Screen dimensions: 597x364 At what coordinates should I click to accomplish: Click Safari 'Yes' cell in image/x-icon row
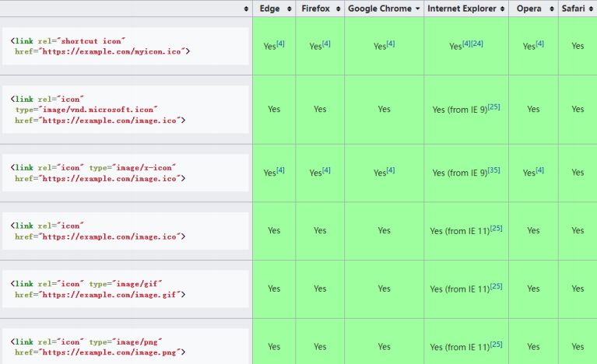pos(578,173)
